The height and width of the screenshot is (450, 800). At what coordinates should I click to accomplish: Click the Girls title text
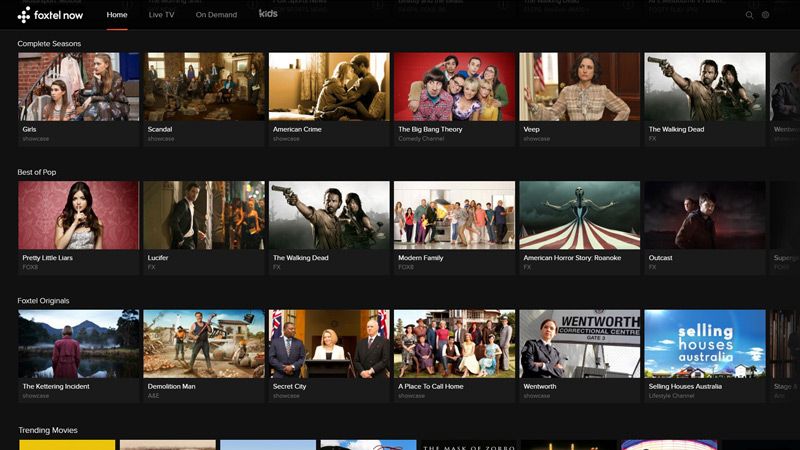point(29,130)
